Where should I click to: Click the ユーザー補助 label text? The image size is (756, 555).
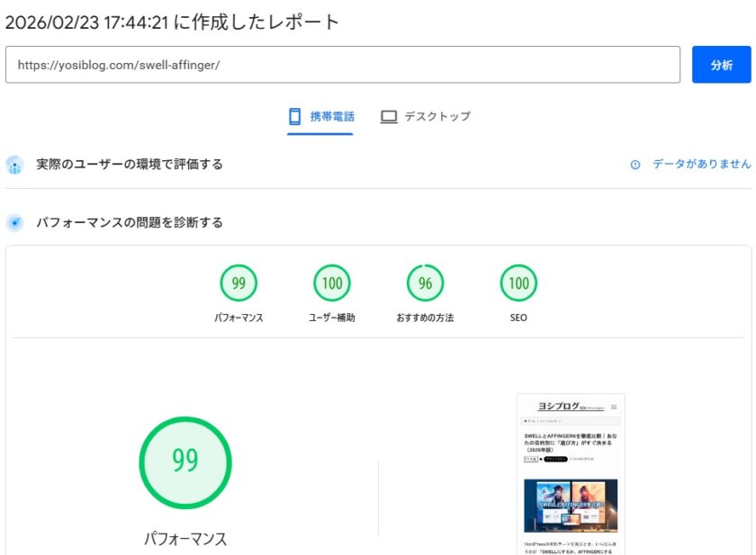point(332,318)
